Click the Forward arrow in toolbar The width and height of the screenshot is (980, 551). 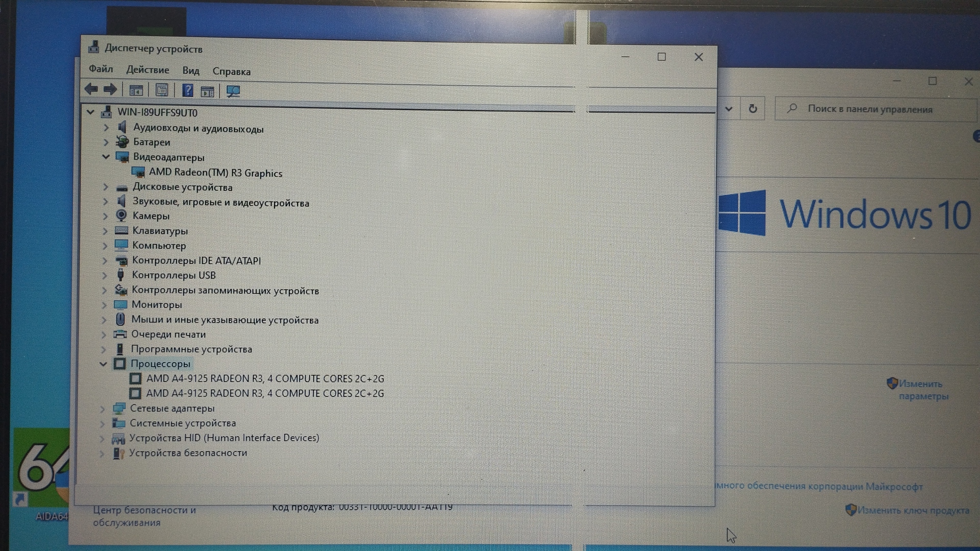coord(110,90)
